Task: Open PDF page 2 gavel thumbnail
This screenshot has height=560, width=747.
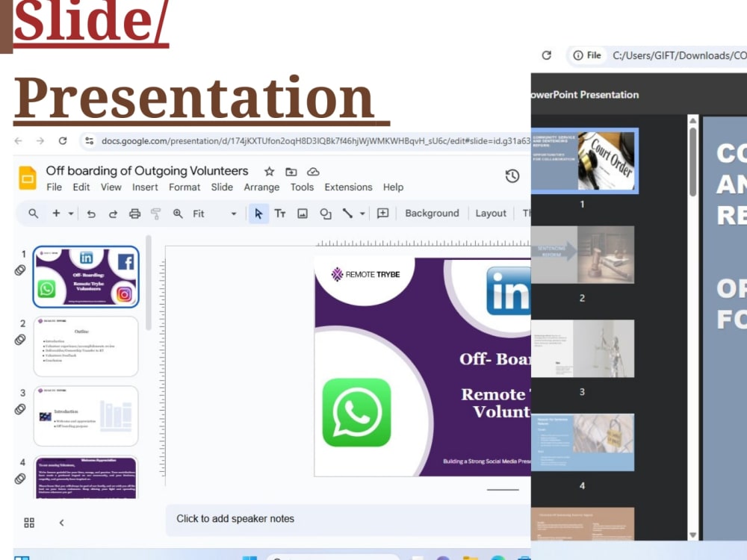Action: point(583,255)
